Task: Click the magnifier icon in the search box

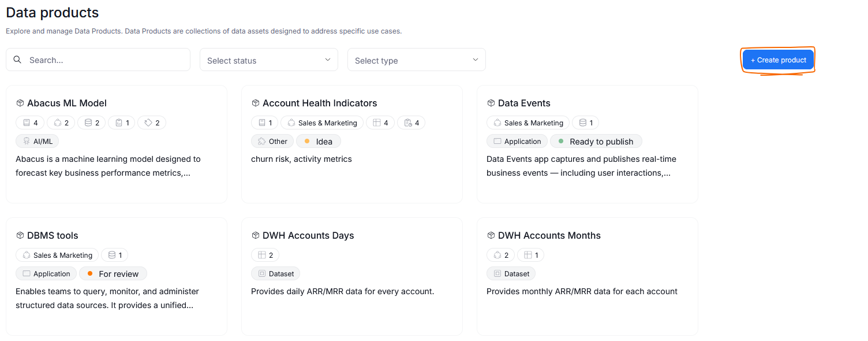Action: click(x=17, y=60)
